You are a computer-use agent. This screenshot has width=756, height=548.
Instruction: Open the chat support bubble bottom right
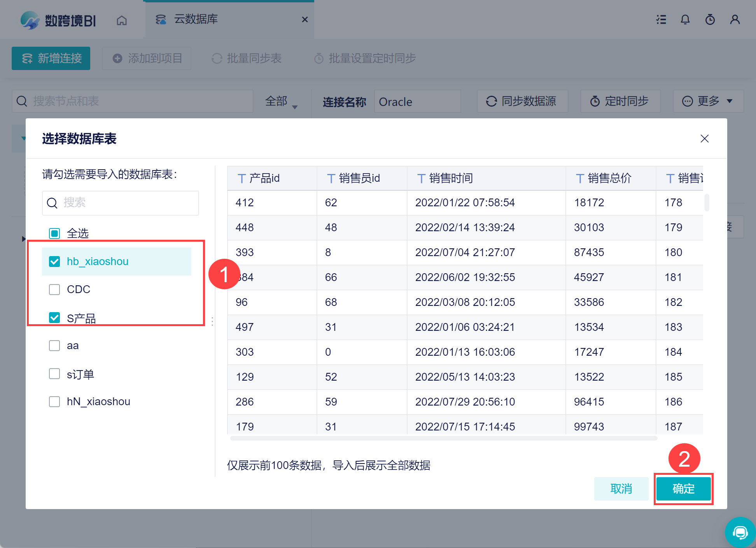[x=740, y=532]
